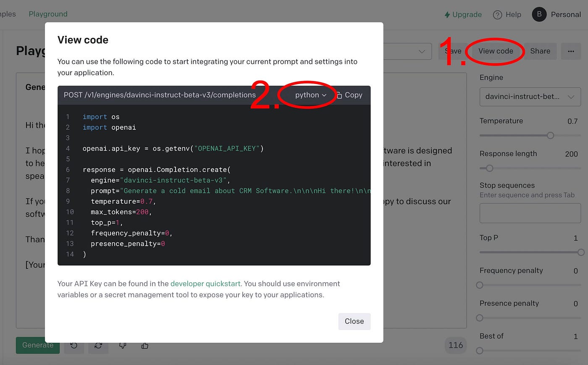Screen dimensions: 588x365
Task: Click the Upgrade link
Action: (x=463, y=14)
